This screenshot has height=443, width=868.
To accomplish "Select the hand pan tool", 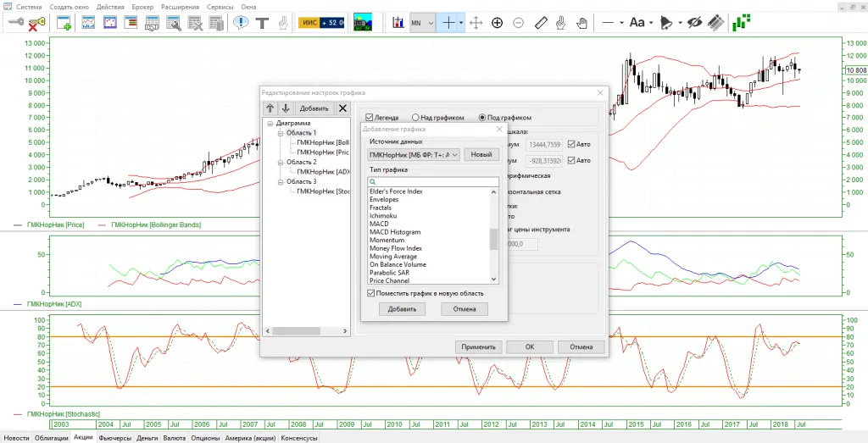I will pyautogui.click(x=581, y=23).
